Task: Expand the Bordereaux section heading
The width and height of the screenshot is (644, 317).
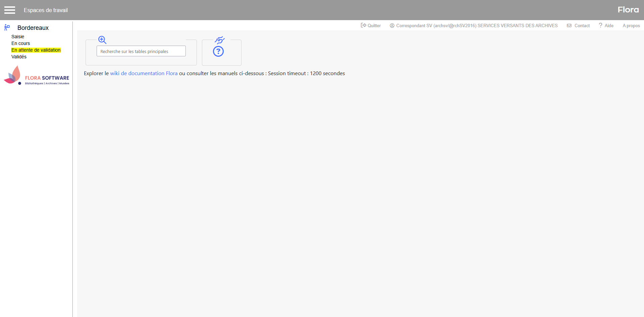Action: pyautogui.click(x=33, y=28)
